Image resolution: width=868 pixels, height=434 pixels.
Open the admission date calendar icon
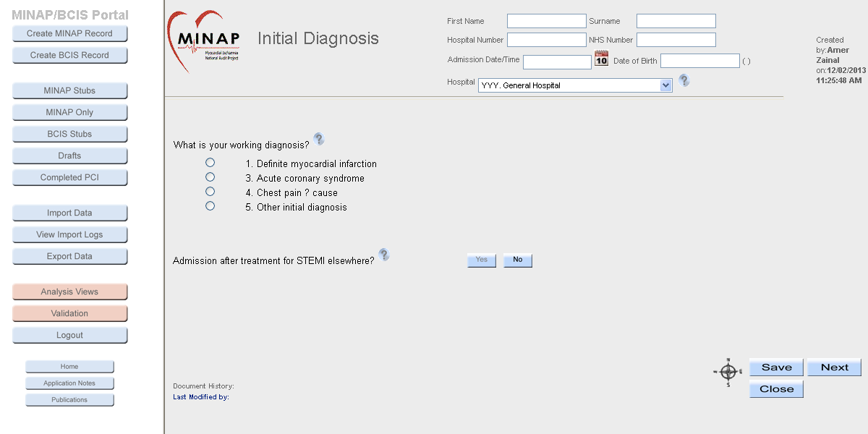coord(602,59)
